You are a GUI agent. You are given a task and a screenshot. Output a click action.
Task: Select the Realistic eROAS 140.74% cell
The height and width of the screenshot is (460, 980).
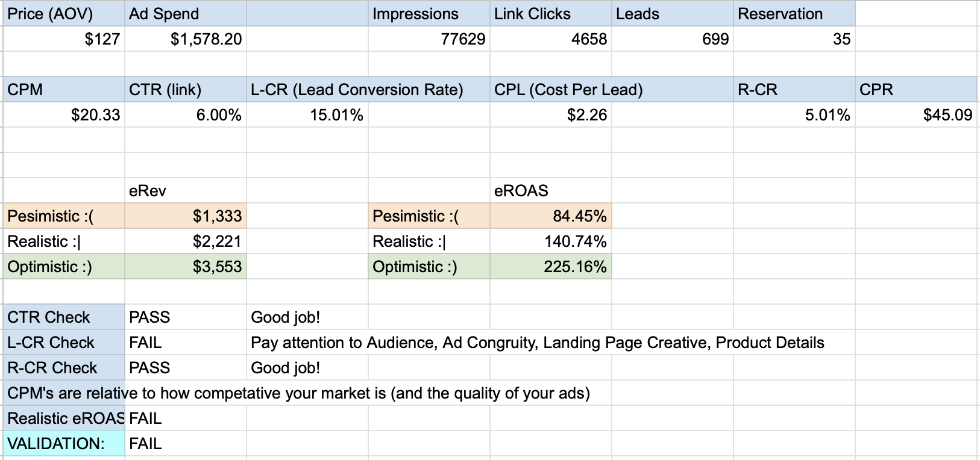click(x=551, y=241)
